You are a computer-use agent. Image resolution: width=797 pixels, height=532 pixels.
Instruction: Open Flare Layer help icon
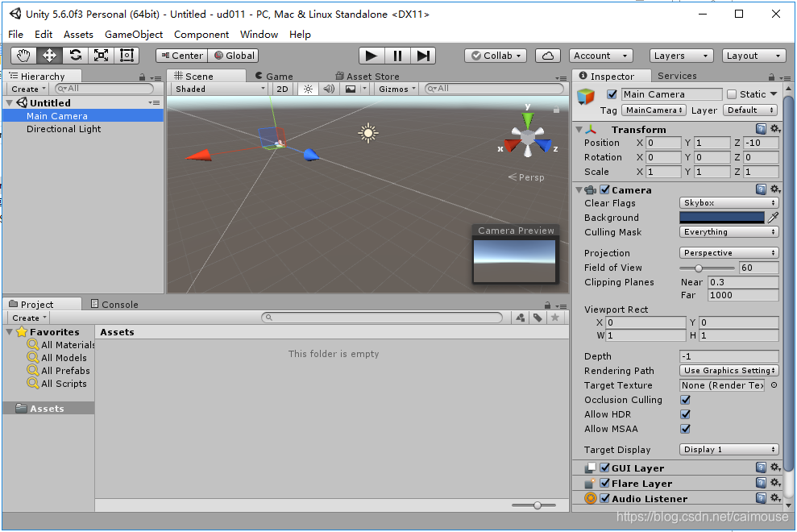click(761, 483)
